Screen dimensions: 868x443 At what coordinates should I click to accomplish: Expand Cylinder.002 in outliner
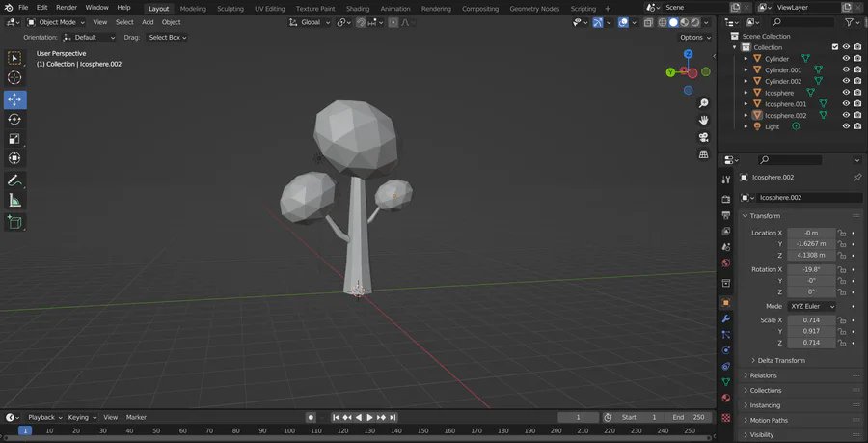point(746,81)
